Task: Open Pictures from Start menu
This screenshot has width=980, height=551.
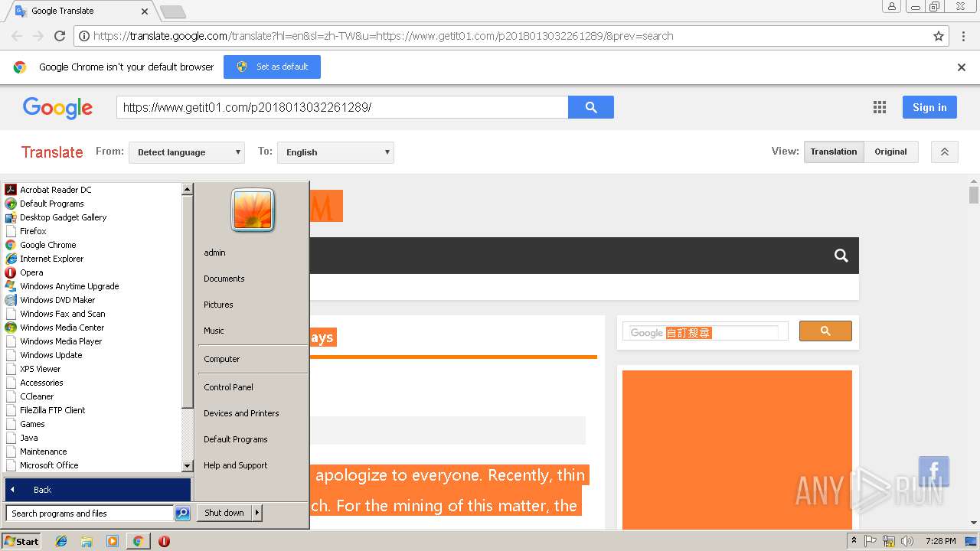Action: [x=218, y=305]
